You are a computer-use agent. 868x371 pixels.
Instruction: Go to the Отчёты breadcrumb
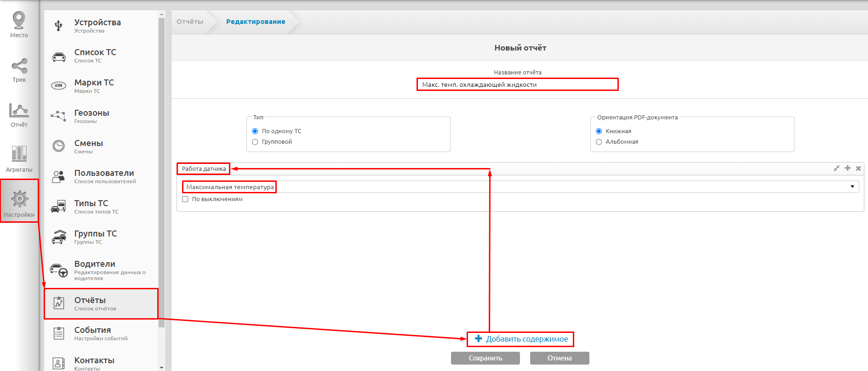190,22
